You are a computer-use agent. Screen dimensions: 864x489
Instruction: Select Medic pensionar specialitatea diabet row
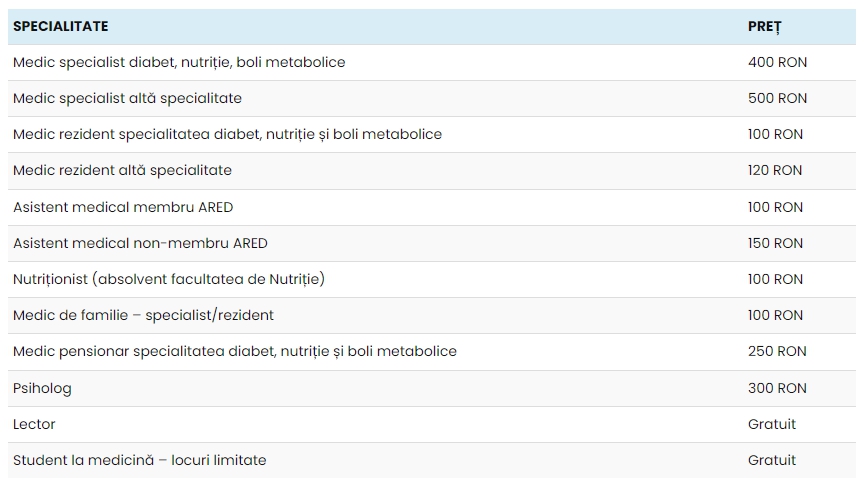[x=235, y=351]
